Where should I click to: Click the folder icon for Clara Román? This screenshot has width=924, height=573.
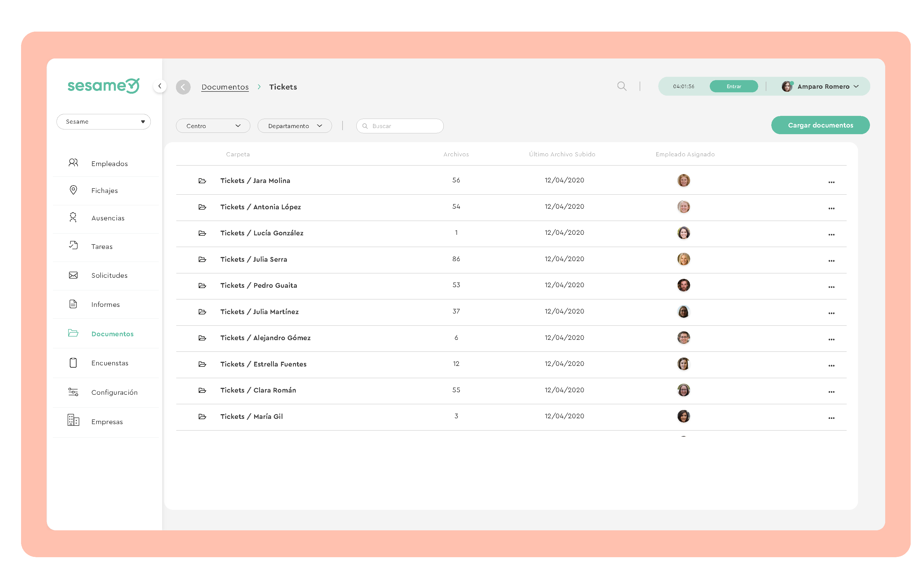point(202,390)
